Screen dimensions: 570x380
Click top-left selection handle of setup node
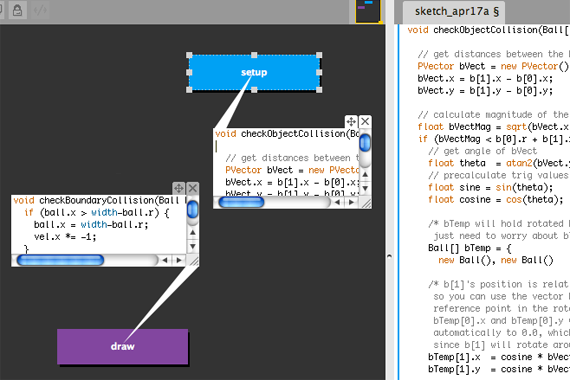189,55
